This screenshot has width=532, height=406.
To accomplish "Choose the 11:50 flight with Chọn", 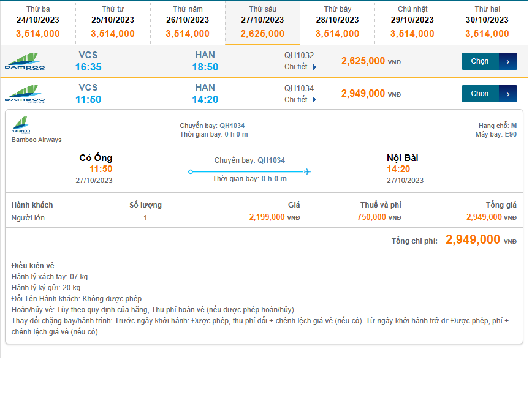I will click(x=481, y=94).
